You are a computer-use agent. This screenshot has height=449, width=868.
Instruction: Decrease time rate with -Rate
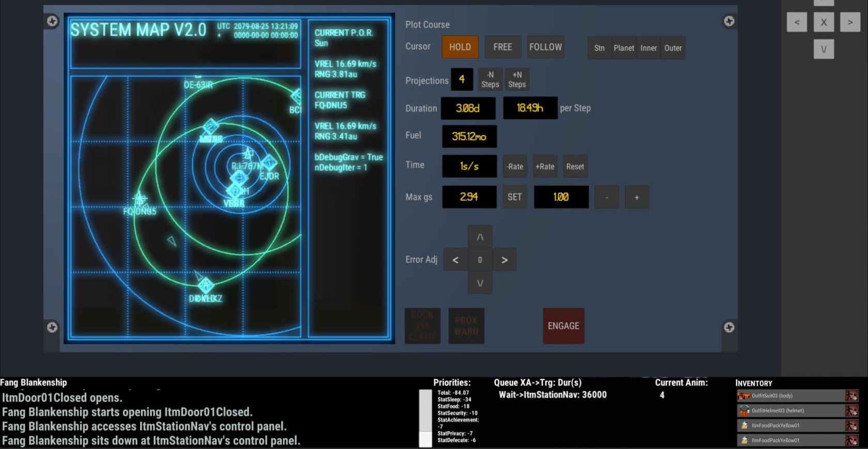pos(515,166)
